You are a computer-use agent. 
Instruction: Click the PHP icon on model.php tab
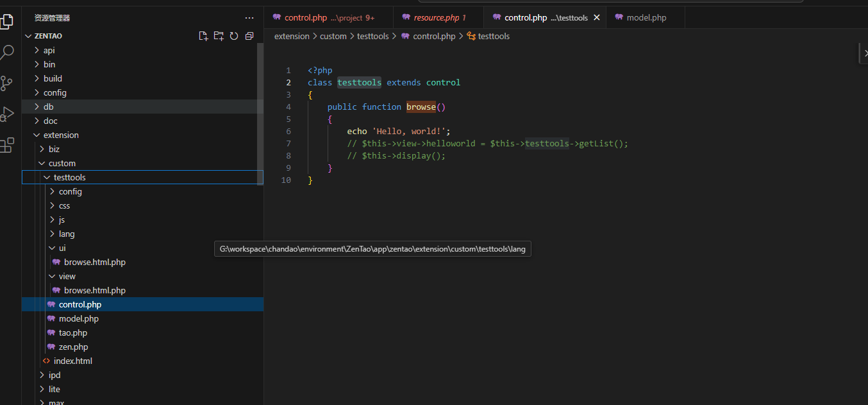619,17
